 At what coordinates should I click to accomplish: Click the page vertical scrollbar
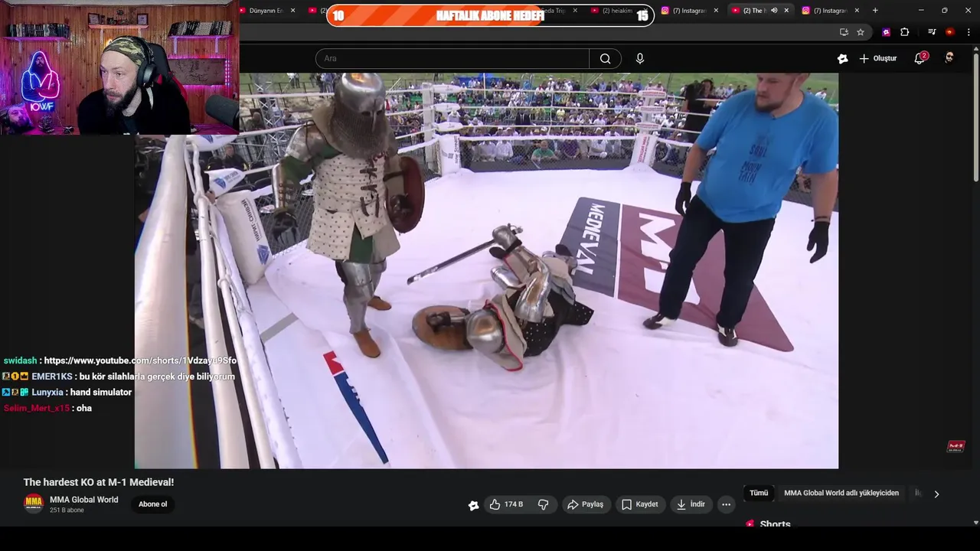click(975, 115)
